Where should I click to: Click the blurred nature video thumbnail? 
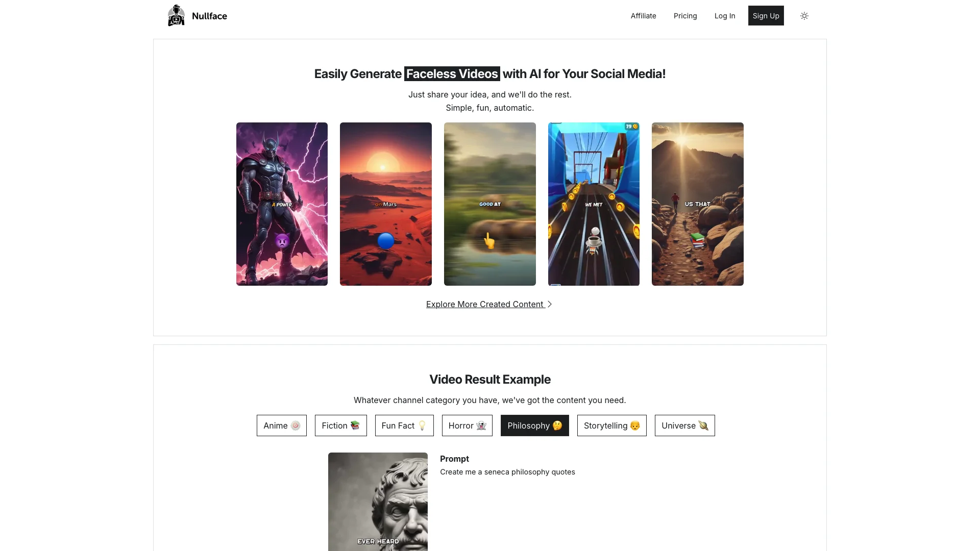(x=490, y=204)
